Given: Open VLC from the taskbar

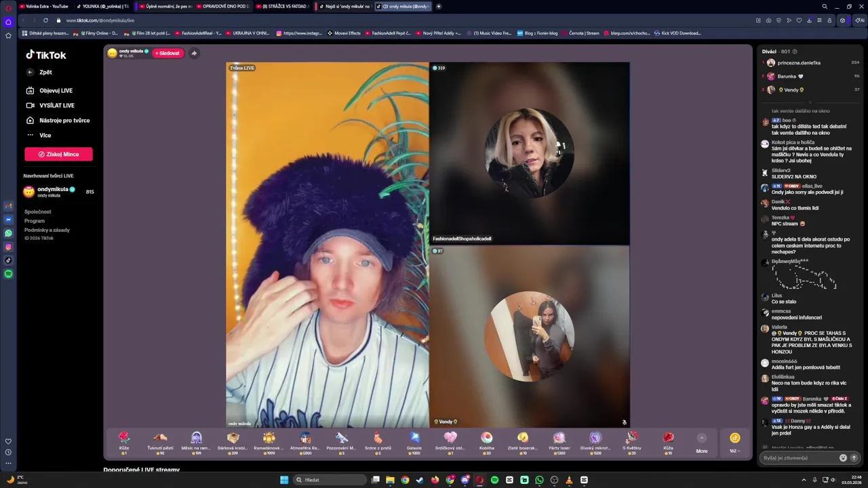Looking at the screenshot, I should [569, 480].
